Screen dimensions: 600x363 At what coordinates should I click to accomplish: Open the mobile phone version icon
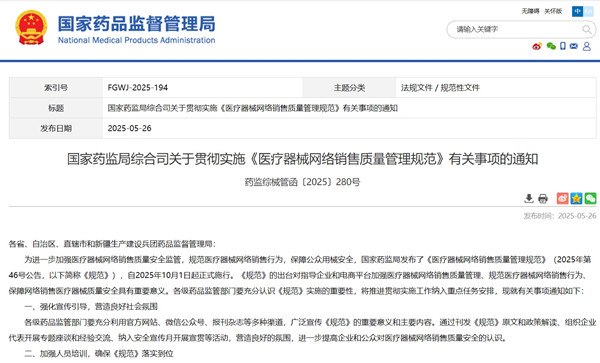(x=563, y=46)
